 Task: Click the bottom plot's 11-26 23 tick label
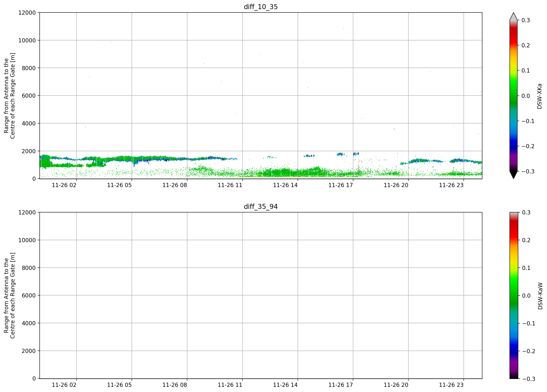click(451, 385)
